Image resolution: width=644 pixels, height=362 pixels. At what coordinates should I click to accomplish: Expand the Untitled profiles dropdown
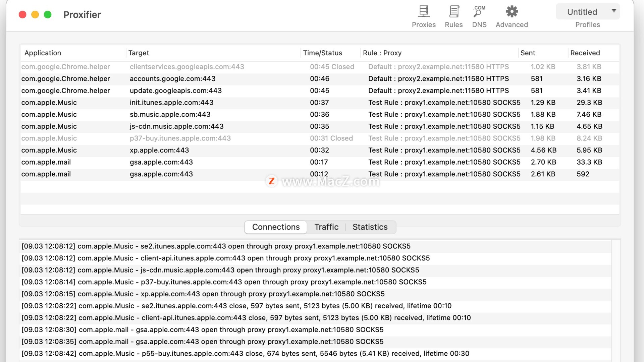coord(588,12)
